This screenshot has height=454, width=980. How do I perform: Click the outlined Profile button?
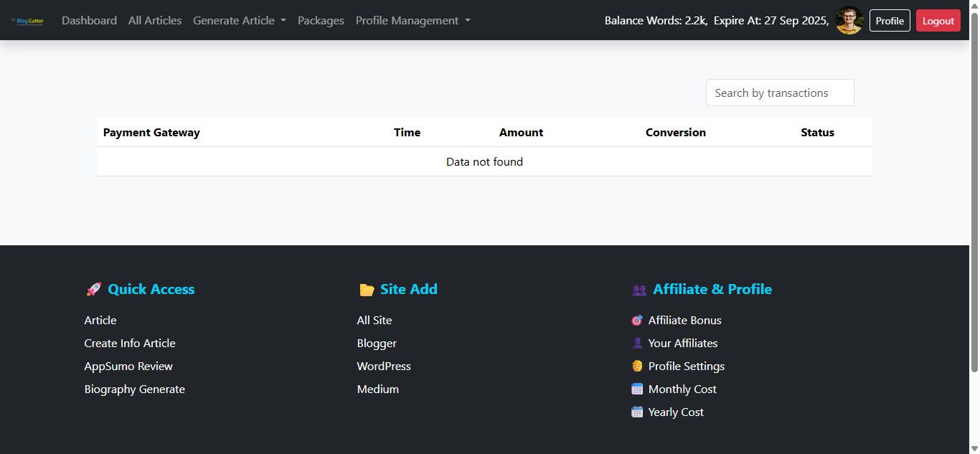click(x=890, y=21)
